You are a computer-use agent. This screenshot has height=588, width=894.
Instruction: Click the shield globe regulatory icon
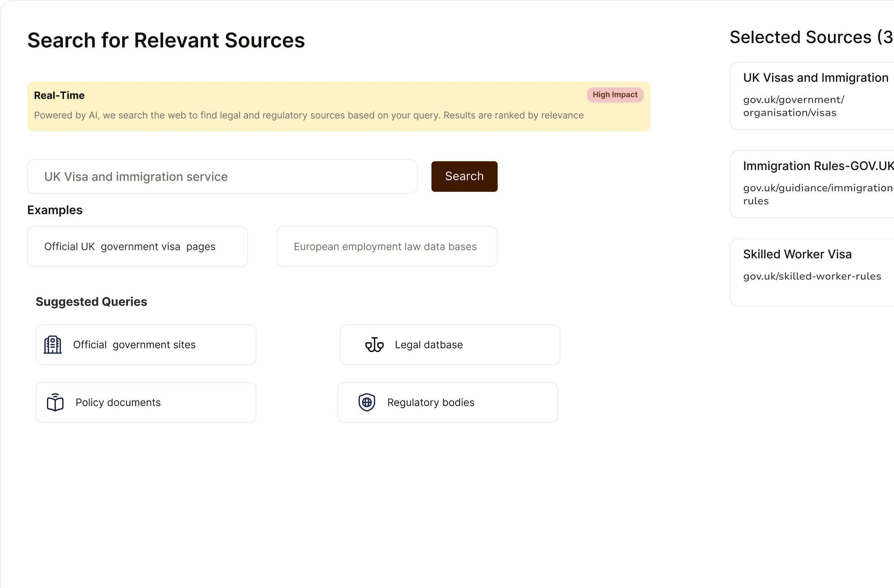[367, 402]
